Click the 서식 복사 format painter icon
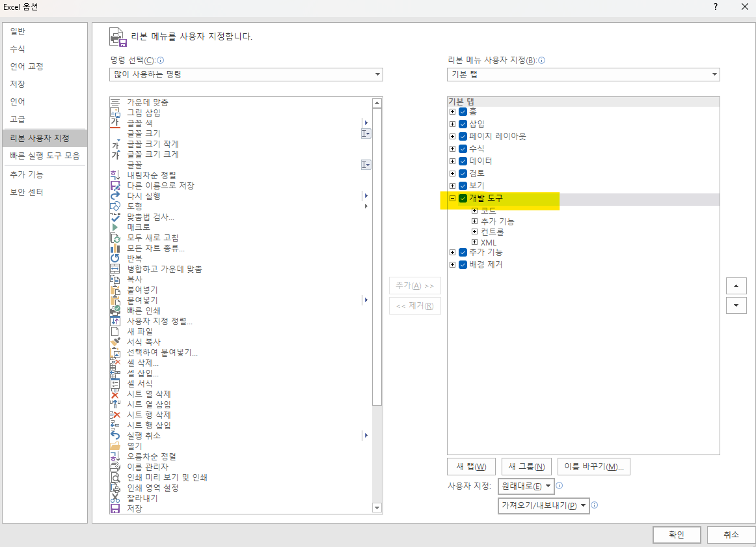 [115, 342]
